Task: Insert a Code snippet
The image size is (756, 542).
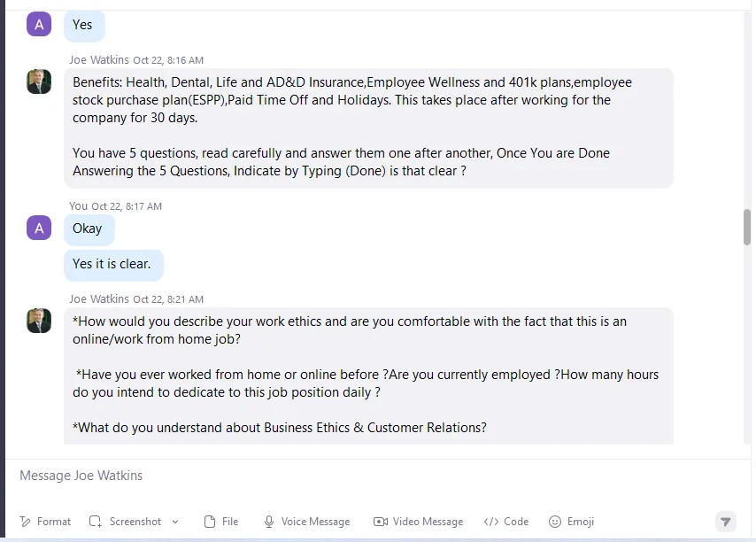Action: point(506,522)
